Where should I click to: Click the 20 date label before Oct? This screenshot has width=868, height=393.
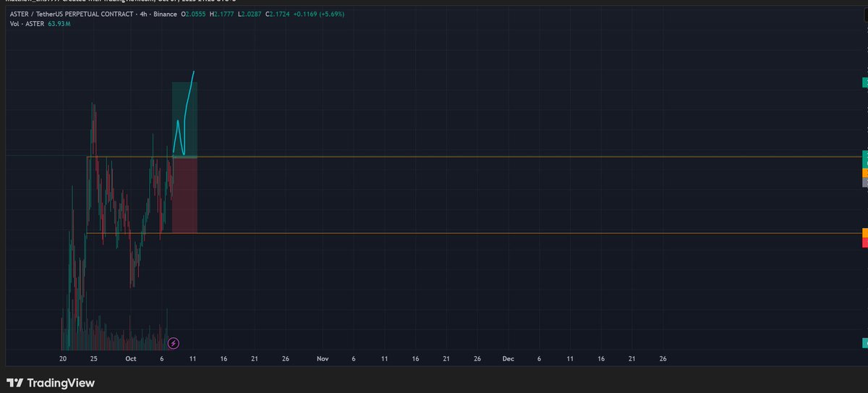(63, 358)
